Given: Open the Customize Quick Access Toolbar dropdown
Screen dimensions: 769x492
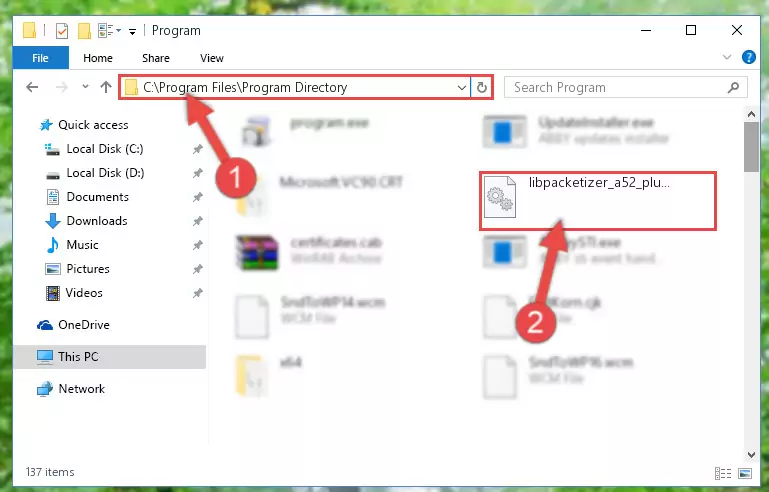Looking at the screenshot, I should coord(132,31).
